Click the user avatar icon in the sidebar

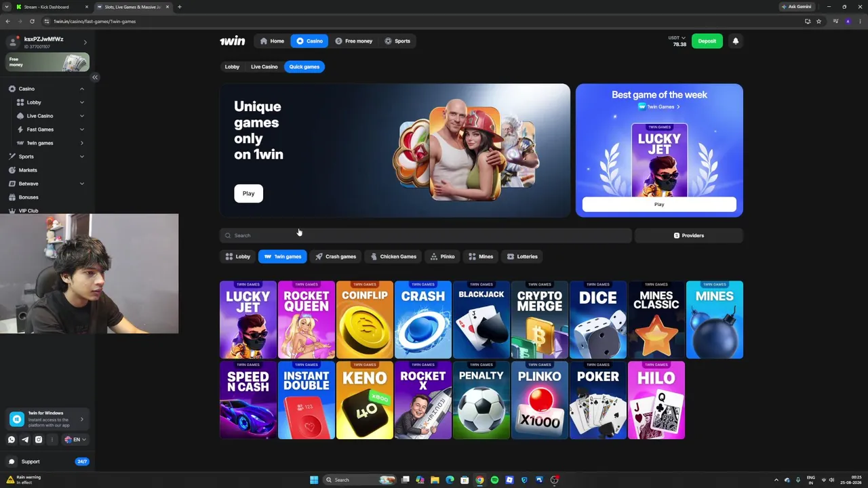(x=13, y=42)
